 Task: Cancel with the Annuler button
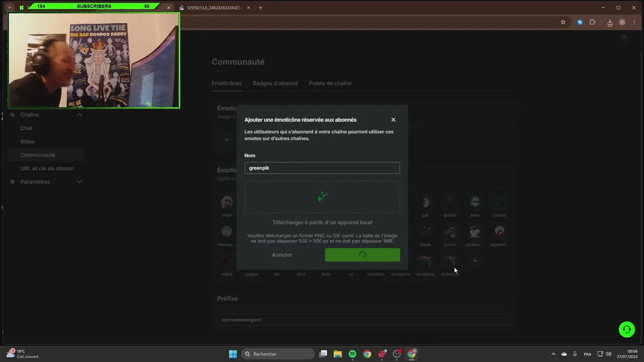(x=282, y=255)
